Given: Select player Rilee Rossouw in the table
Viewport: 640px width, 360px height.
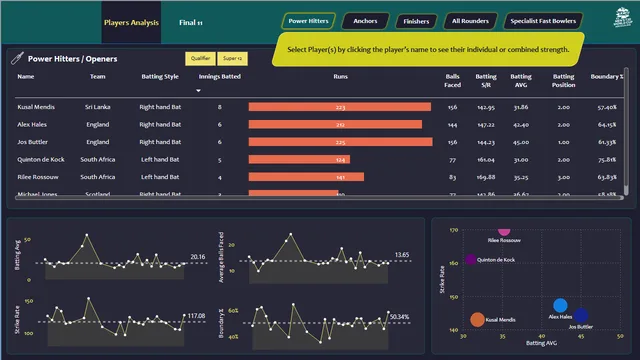Looking at the screenshot, I should (x=38, y=177).
